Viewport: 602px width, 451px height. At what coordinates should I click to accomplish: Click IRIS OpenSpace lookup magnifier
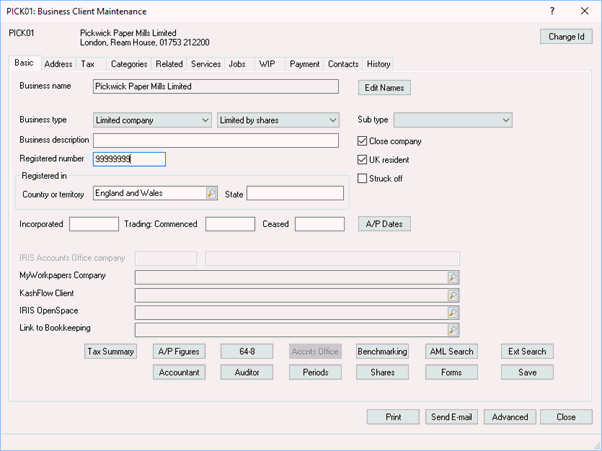453,312
